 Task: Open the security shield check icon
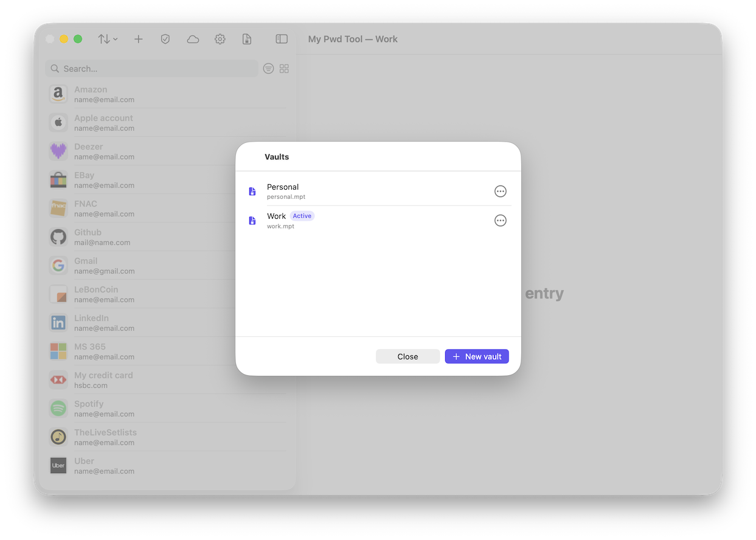pyautogui.click(x=165, y=39)
